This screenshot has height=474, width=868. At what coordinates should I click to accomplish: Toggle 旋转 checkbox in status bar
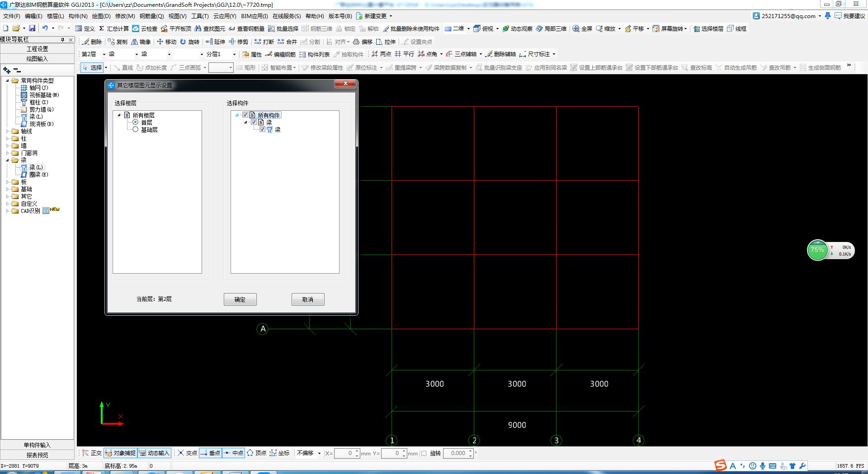tap(424, 453)
